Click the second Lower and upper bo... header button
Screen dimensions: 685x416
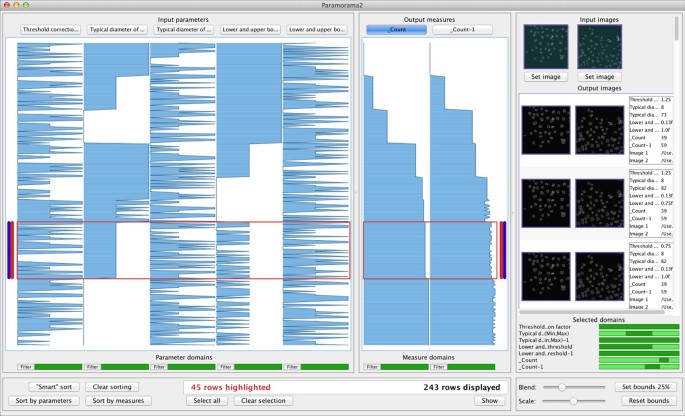pos(317,30)
